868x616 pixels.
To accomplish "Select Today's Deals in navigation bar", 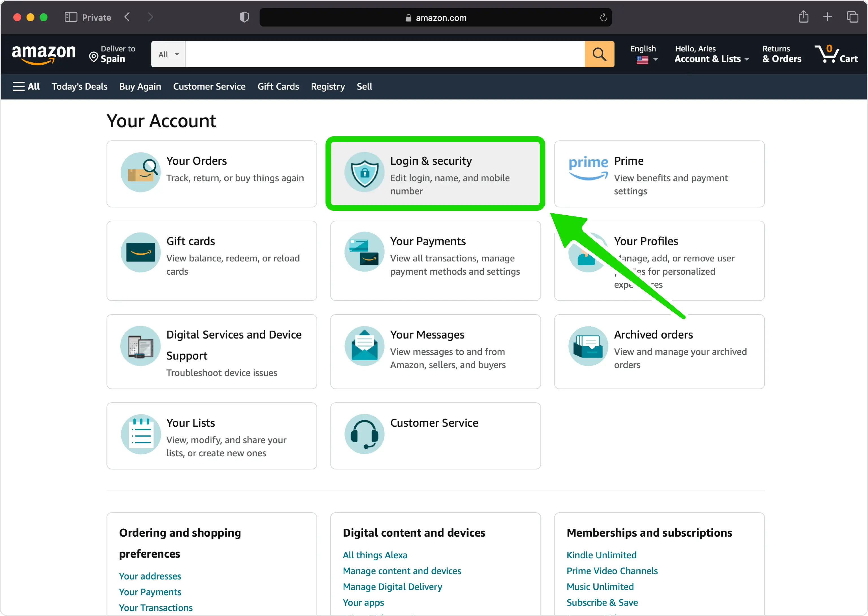I will click(x=79, y=86).
